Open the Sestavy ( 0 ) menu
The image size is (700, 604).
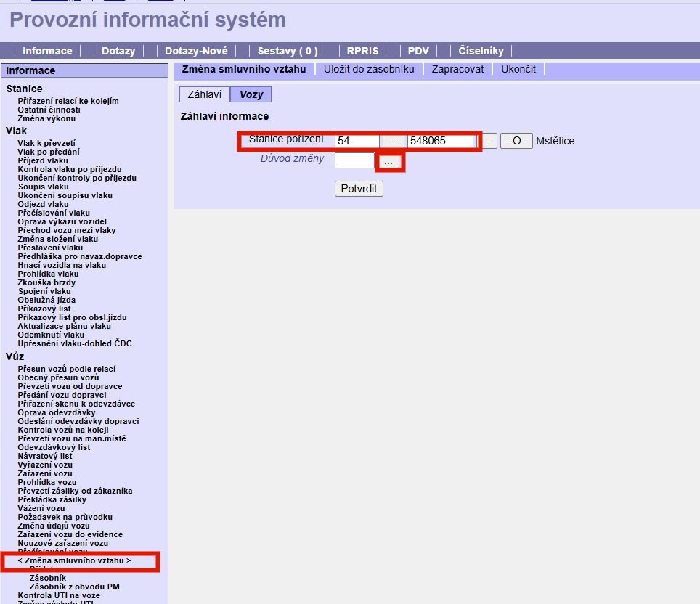(288, 51)
